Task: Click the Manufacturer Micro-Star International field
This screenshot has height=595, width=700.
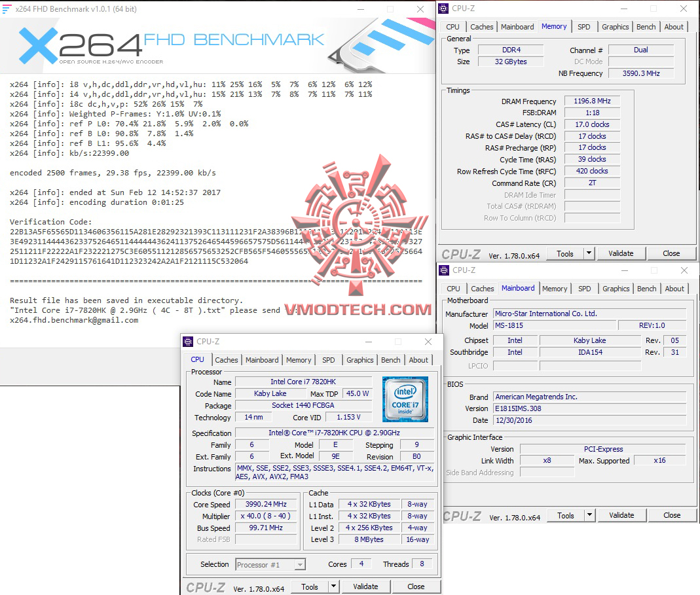Action: pyautogui.click(x=589, y=314)
